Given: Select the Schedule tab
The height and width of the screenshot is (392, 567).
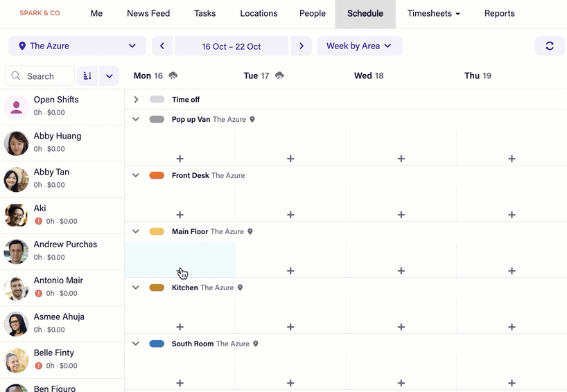Looking at the screenshot, I should point(365,14).
